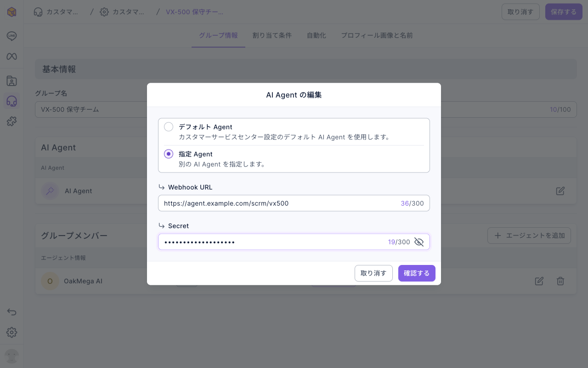
Task: Open customer service headset sidebar icon
Action: (12, 101)
